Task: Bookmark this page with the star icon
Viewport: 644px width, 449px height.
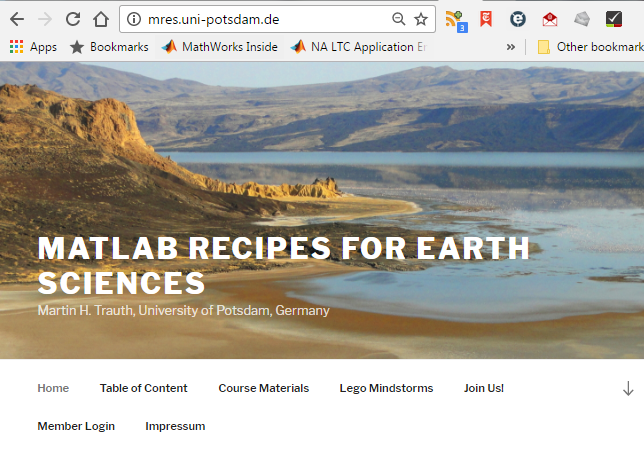Action: coord(421,19)
